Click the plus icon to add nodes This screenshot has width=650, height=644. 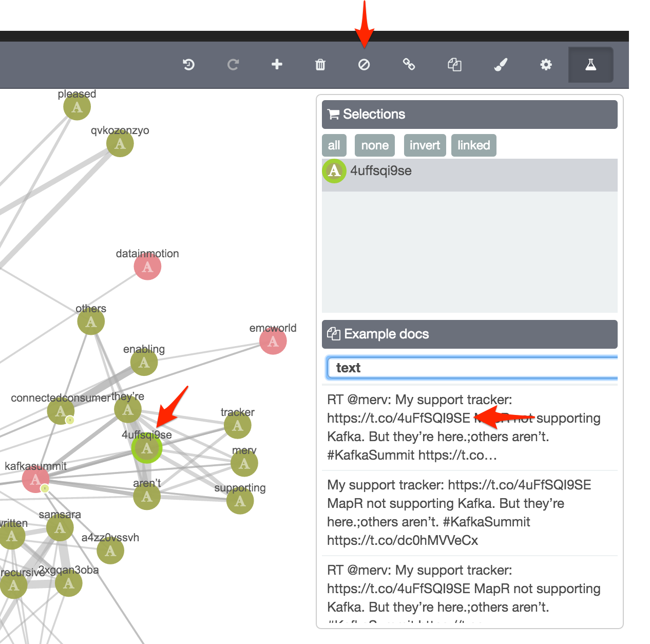277,64
